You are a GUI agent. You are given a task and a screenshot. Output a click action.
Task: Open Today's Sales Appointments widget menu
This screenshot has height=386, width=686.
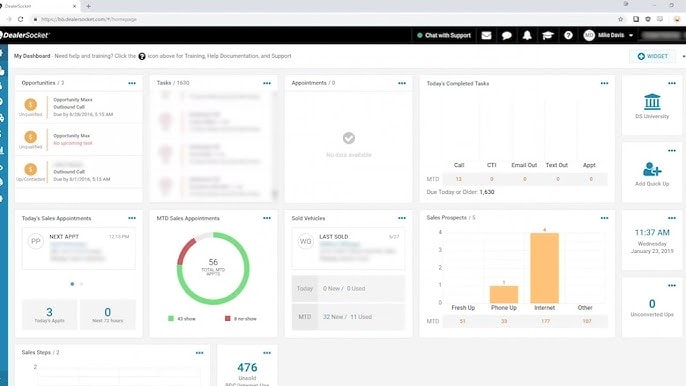coord(132,218)
